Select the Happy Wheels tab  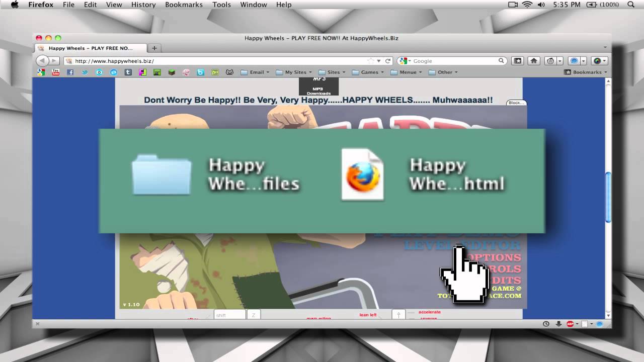click(x=91, y=48)
